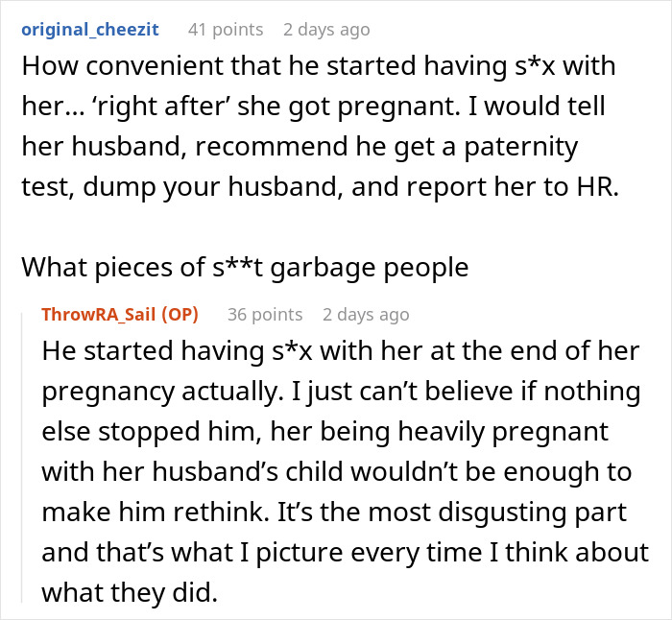Open ThrowRA_Sail (OP) user profile
The width and height of the screenshot is (672, 620).
click(120, 315)
